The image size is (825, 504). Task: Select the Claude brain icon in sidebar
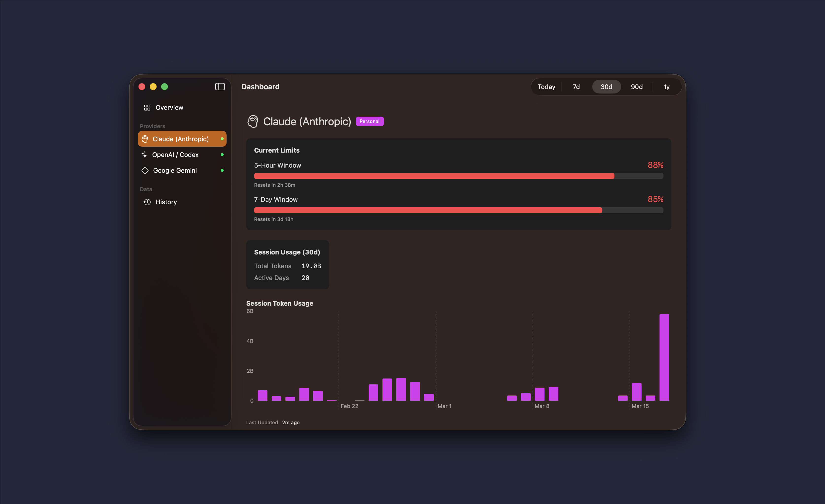point(145,139)
